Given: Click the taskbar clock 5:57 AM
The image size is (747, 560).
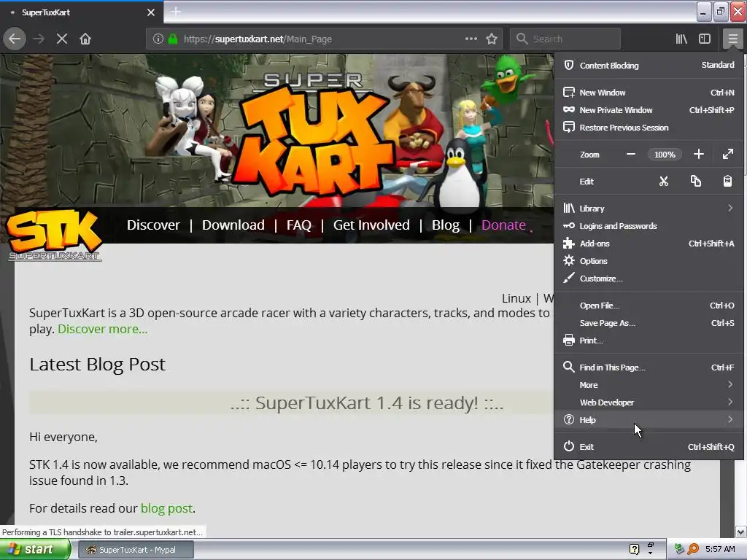Looking at the screenshot, I should [x=720, y=549].
